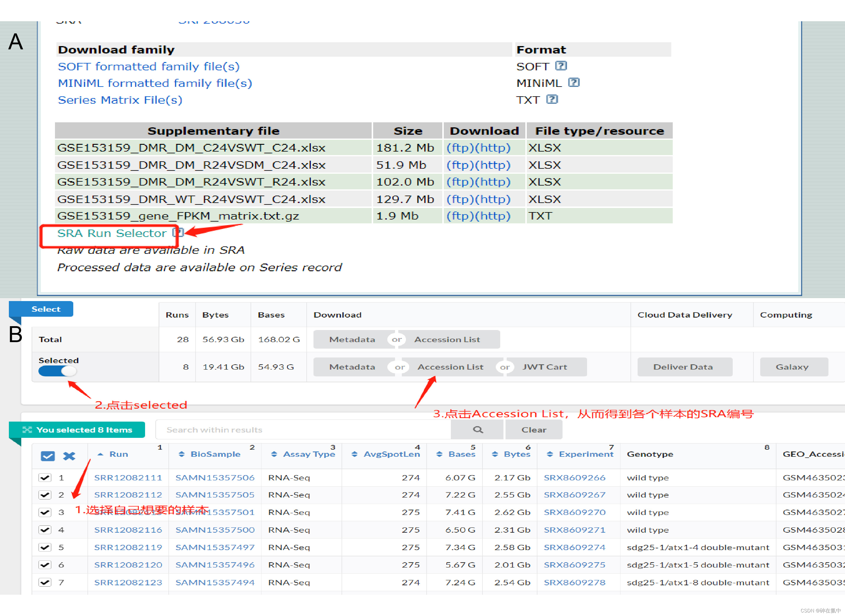
Task: Click You selected 8 Items tab
Action: click(x=84, y=430)
